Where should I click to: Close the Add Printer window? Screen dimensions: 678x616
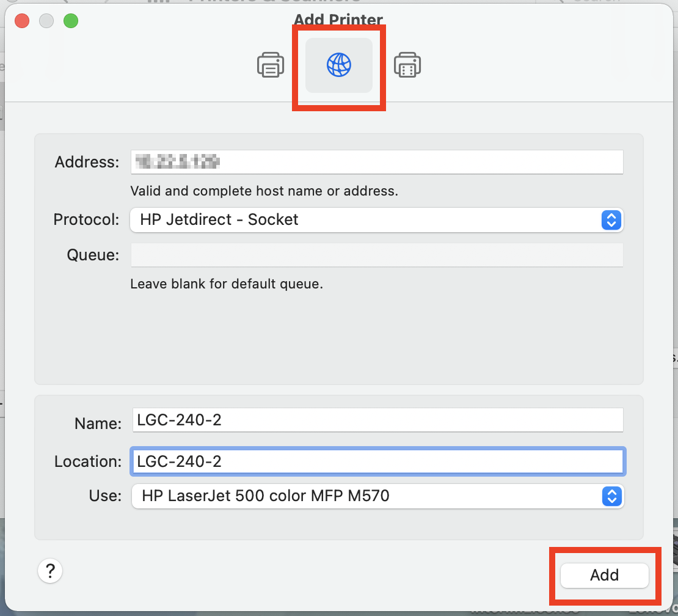coord(22,21)
